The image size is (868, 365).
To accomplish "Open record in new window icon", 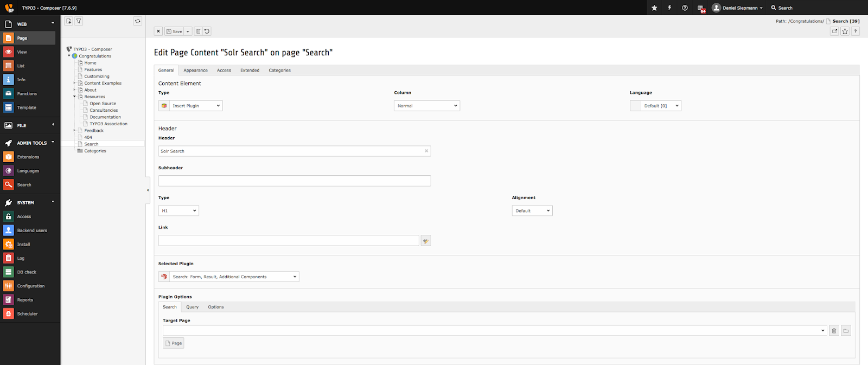I will pyautogui.click(x=834, y=31).
